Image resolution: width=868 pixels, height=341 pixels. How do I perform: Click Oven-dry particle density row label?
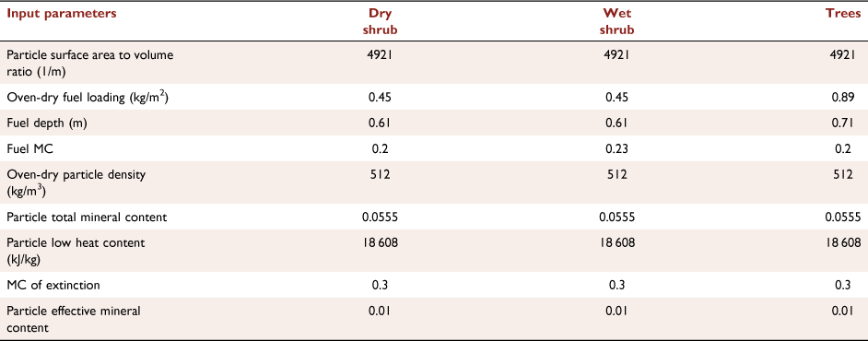tap(76, 182)
